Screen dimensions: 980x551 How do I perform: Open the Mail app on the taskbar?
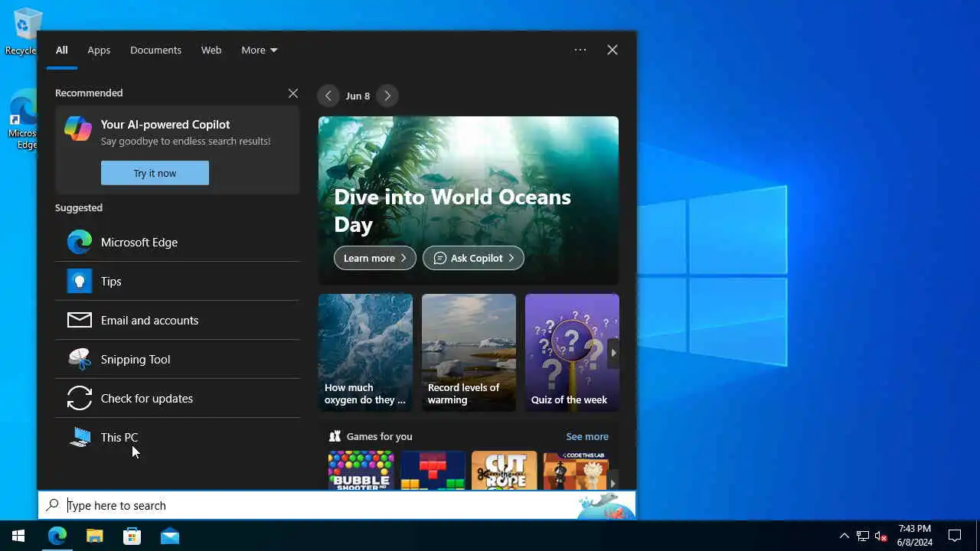coord(170,536)
